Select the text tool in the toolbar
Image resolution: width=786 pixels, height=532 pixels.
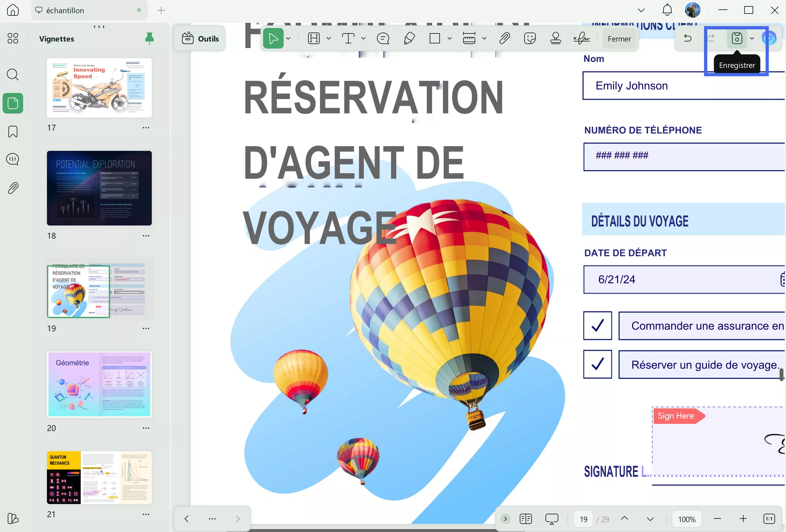(348, 38)
